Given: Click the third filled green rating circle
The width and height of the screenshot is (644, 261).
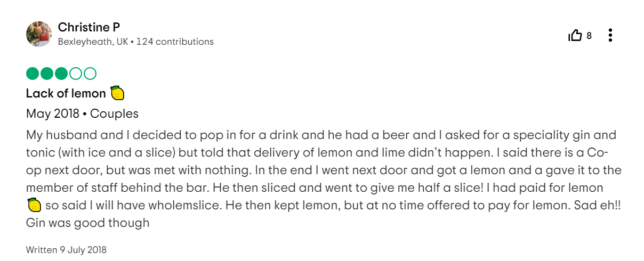Looking at the screenshot, I should click(x=61, y=74).
